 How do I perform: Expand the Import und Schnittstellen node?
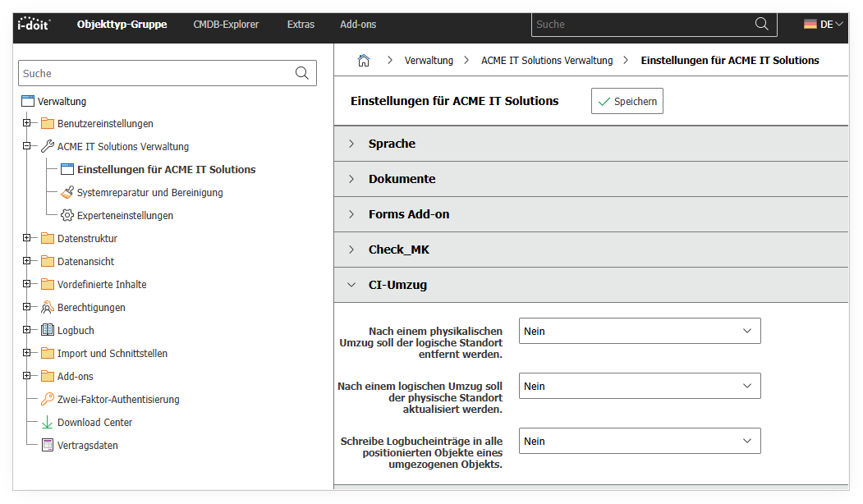[x=26, y=353]
